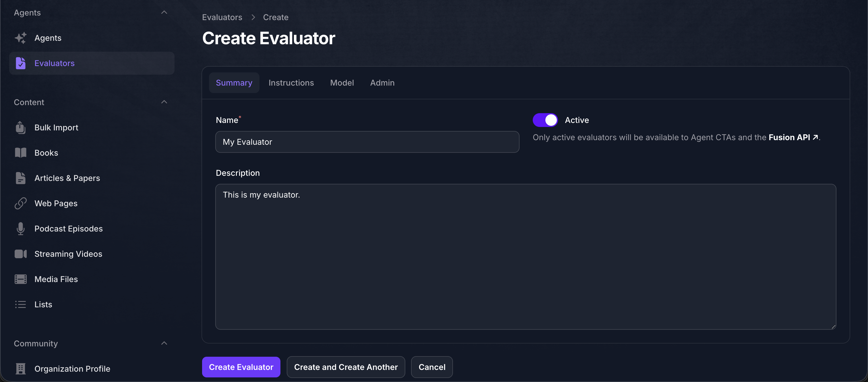Viewport: 868px width, 382px height.
Task: Click inside the Name input field
Action: (367, 142)
